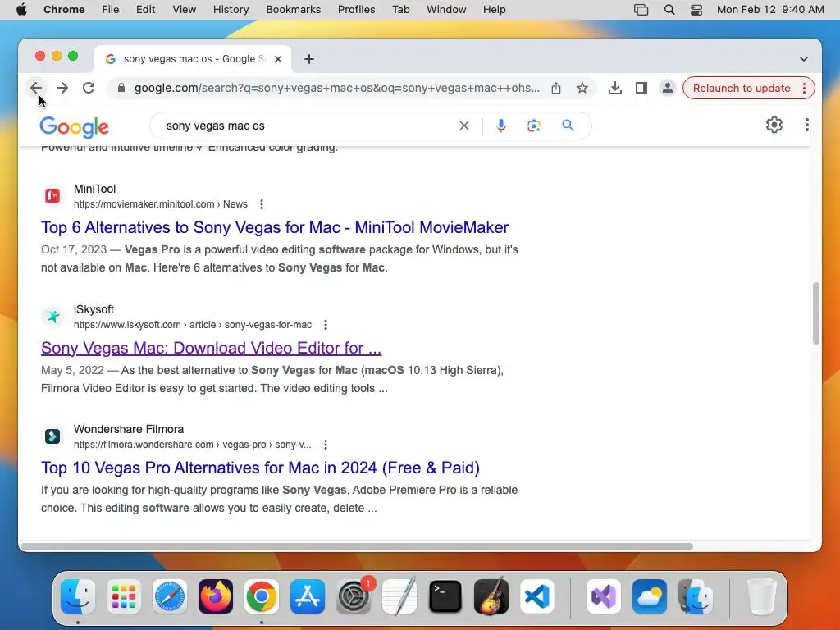Open More options for Wondershare Filmora result

click(326, 445)
